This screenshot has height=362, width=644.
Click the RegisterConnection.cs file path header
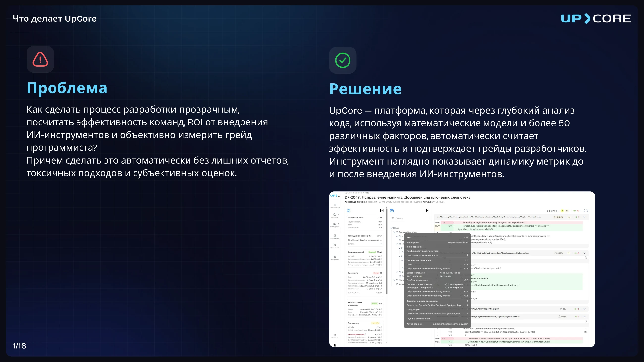pos(489,217)
